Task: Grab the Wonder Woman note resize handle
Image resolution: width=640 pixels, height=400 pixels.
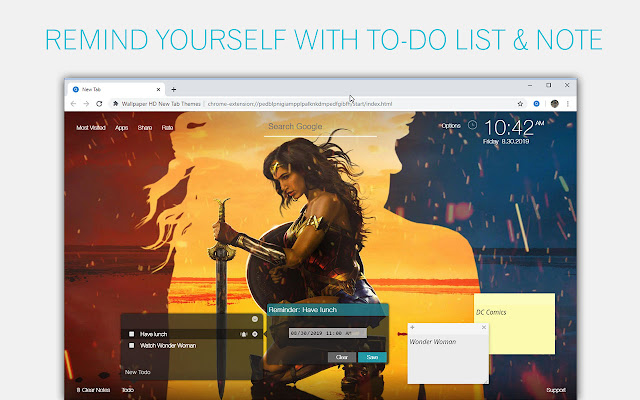Action: (x=486, y=381)
